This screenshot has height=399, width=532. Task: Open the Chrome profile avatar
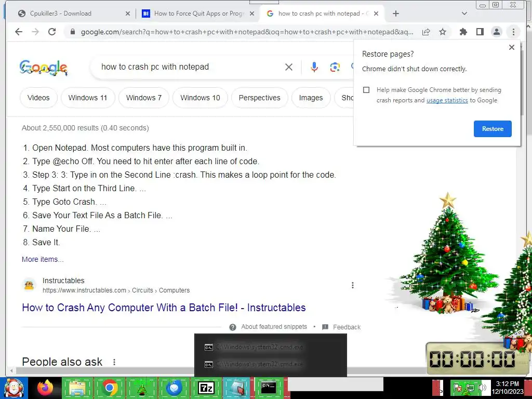496,32
